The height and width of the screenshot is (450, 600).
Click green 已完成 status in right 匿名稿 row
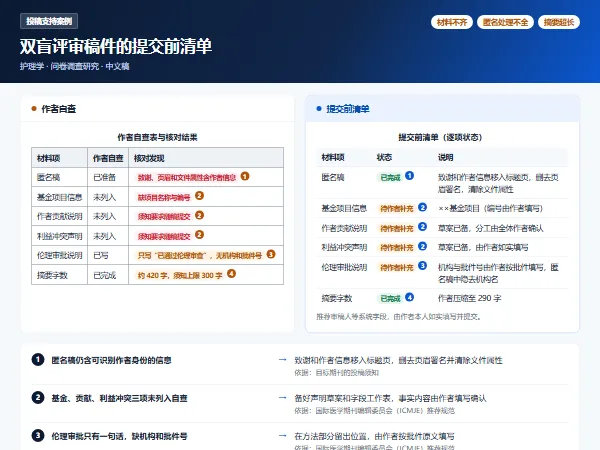pyautogui.click(x=390, y=178)
